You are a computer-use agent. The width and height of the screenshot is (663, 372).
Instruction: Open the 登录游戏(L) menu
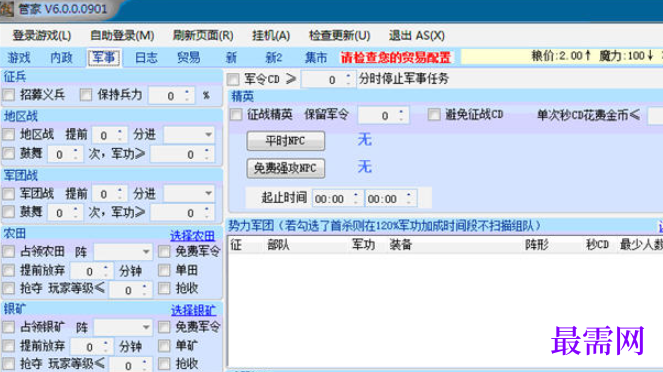(41, 36)
